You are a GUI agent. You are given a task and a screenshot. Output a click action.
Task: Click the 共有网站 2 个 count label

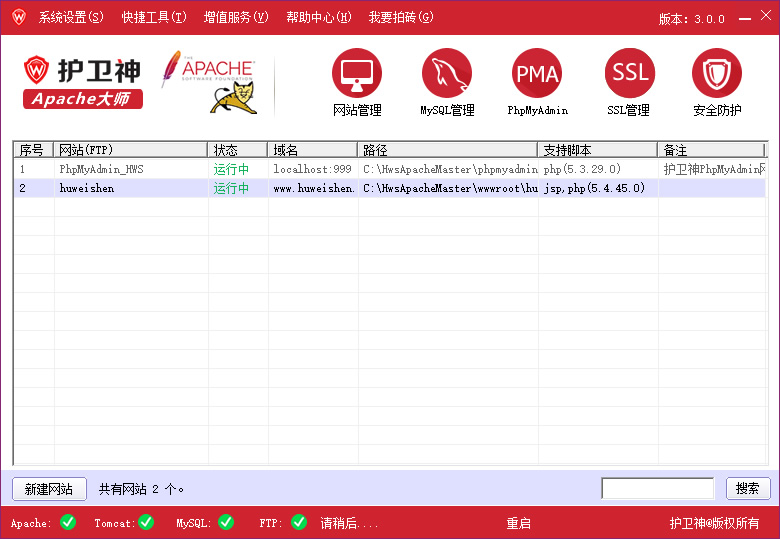(141, 489)
